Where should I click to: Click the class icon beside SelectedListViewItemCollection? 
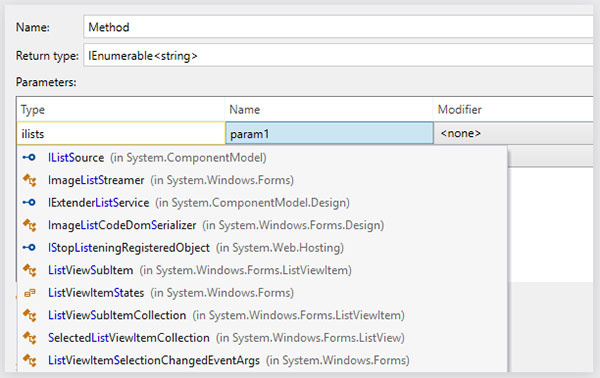pos(29,338)
